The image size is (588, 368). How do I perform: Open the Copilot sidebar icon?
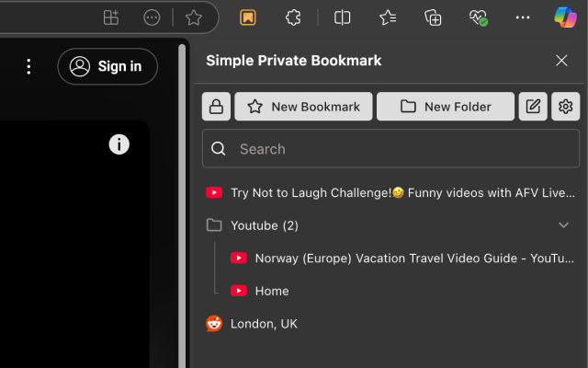click(566, 17)
